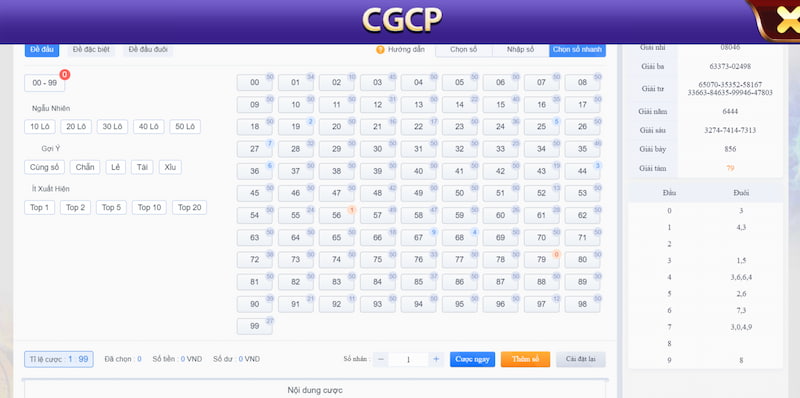Click the Số nhân multiplier input field
800x398 pixels.
click(x=408, y=359)
